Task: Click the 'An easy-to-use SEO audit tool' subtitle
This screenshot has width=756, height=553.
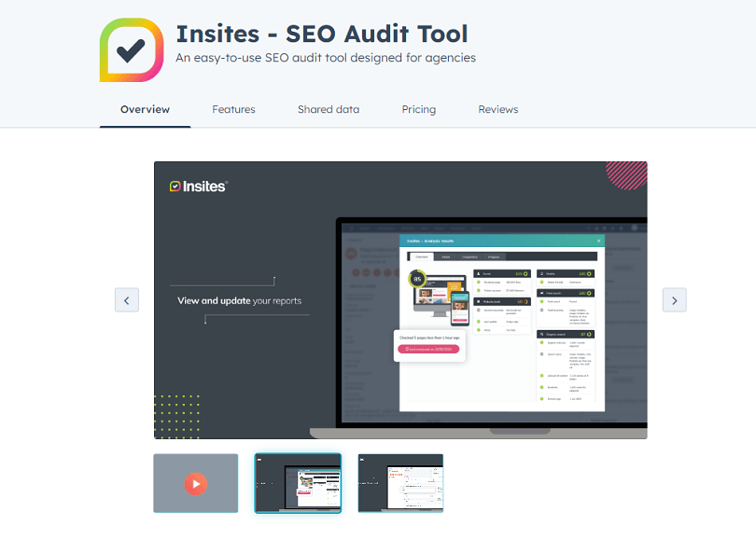Action: point(326,58)
